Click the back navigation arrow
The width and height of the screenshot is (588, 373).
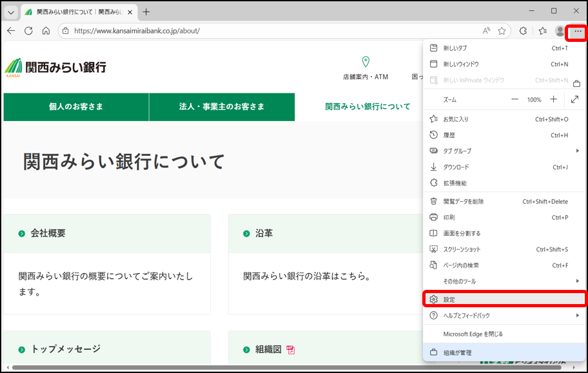point(11,31)
